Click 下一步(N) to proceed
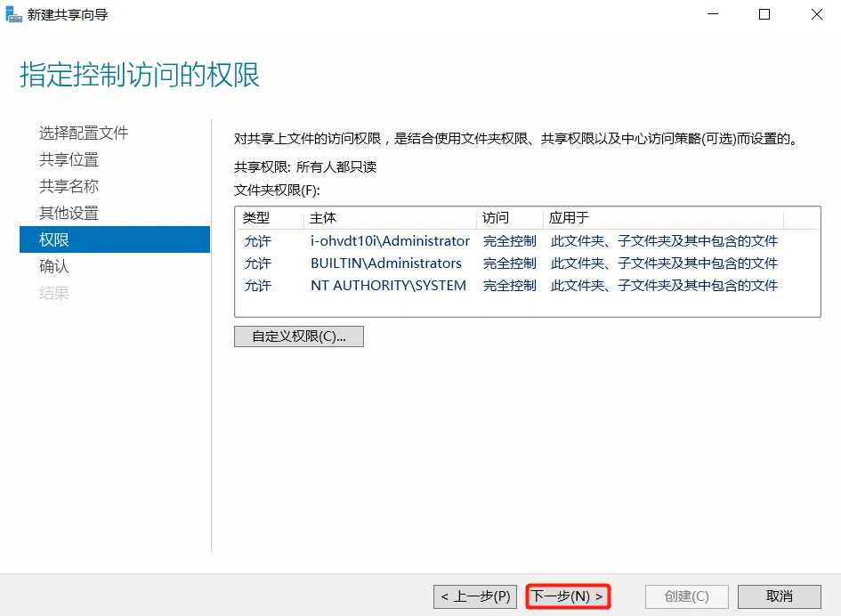 [568, 596]
